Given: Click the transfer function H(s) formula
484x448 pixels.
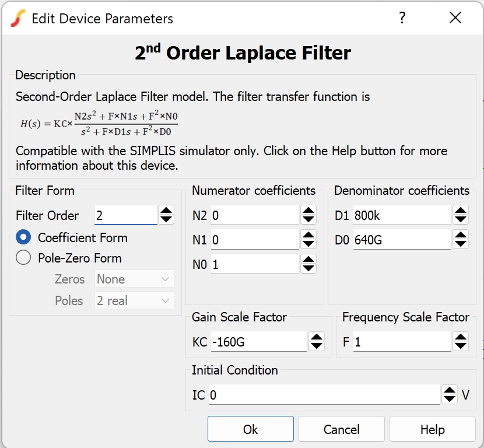Looking at the screenshot, I should tap(99, 124).
